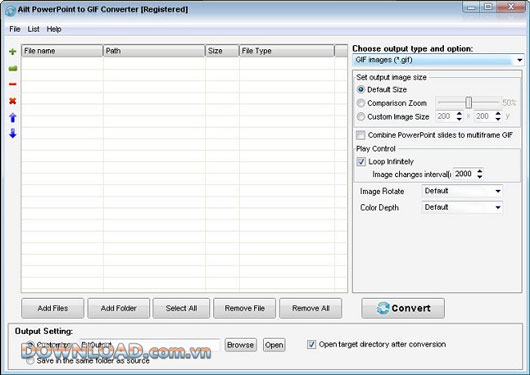
Task: Open the List menu
Action: [33, 29]
